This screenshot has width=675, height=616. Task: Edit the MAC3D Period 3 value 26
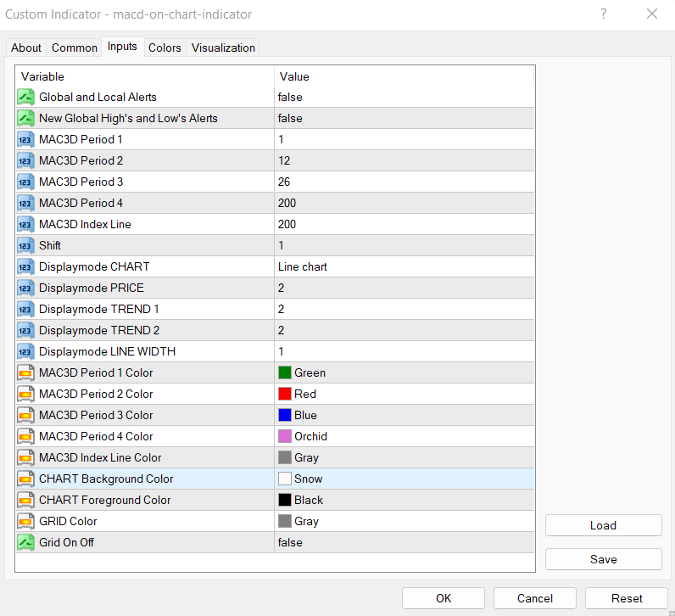pyautogui.click(x=404, y=182)
